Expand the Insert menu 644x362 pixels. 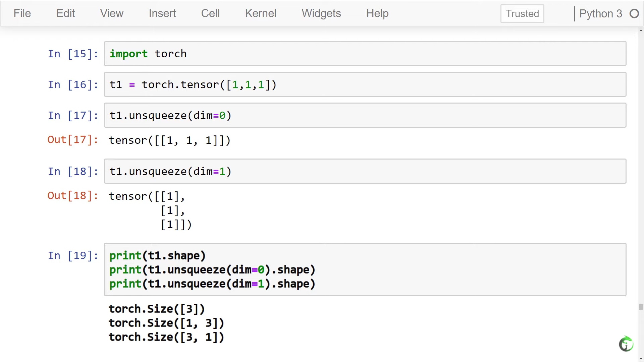coord(162,13)
